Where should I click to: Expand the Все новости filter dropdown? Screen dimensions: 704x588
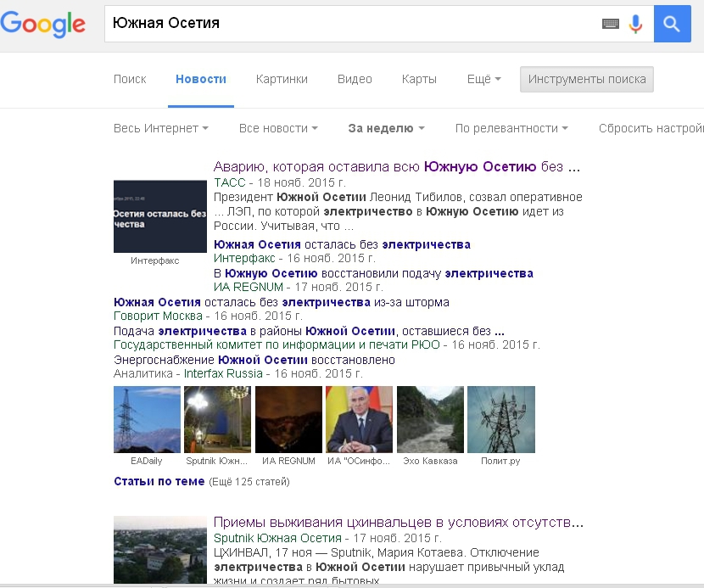278,128
